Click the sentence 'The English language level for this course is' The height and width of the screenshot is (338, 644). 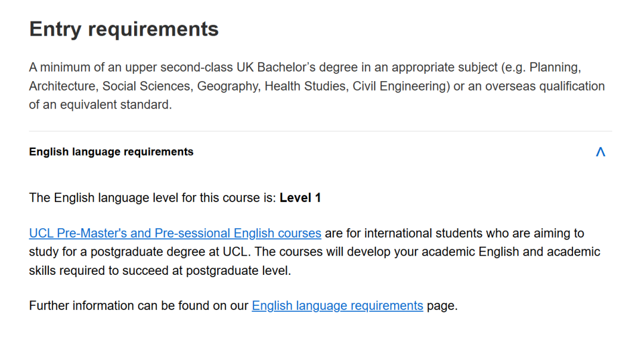click(x=153, y=198)
